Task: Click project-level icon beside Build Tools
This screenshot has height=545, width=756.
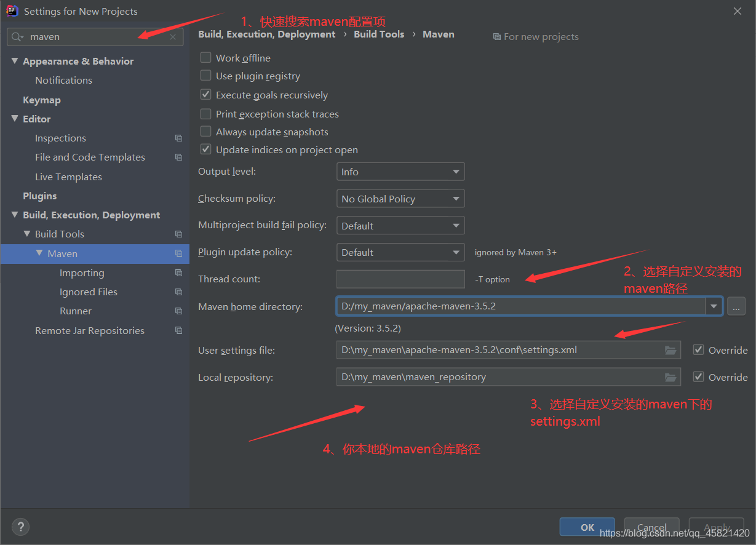Action: tap(178, 234)
